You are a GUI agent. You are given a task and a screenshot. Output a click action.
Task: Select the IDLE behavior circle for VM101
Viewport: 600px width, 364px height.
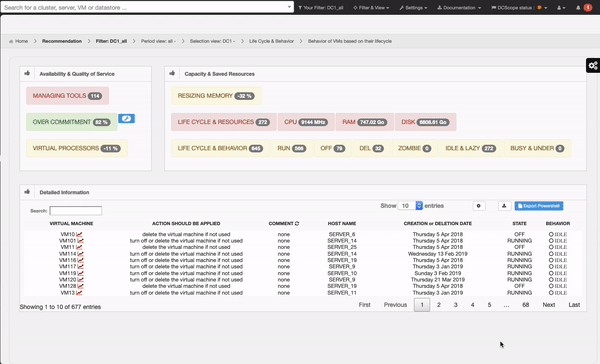point(551,241)
